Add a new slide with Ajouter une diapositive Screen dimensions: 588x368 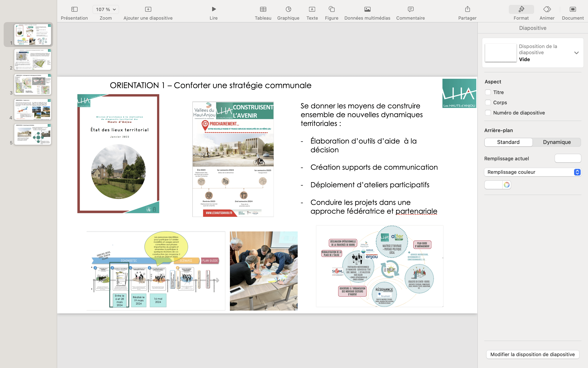(x=148, y=13)
